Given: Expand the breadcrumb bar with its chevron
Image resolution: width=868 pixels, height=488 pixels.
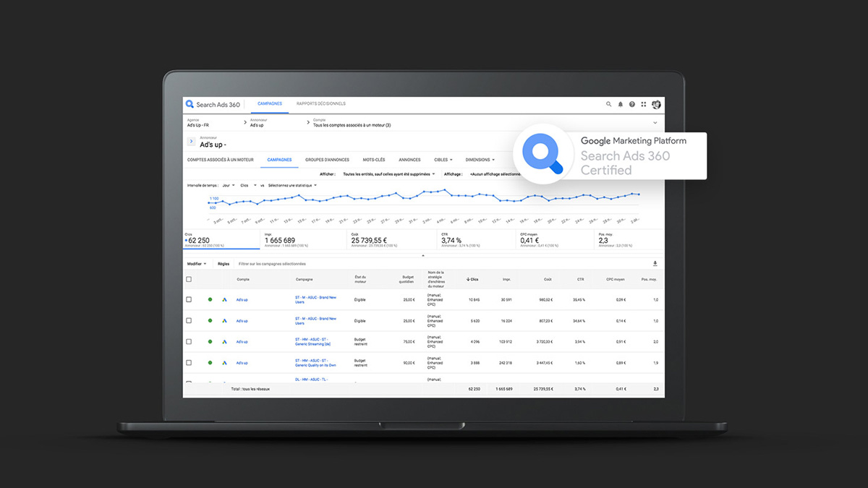Looking at the screenshot, I should click(x=655, y=123).
